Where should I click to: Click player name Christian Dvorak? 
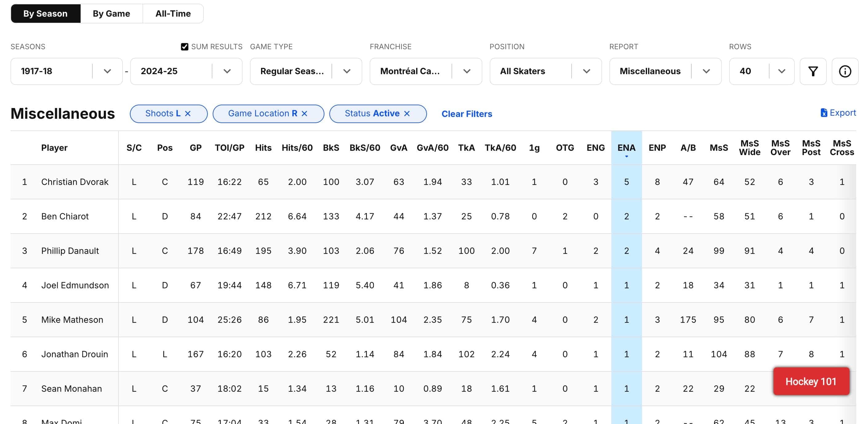click(x=75, y=182)
